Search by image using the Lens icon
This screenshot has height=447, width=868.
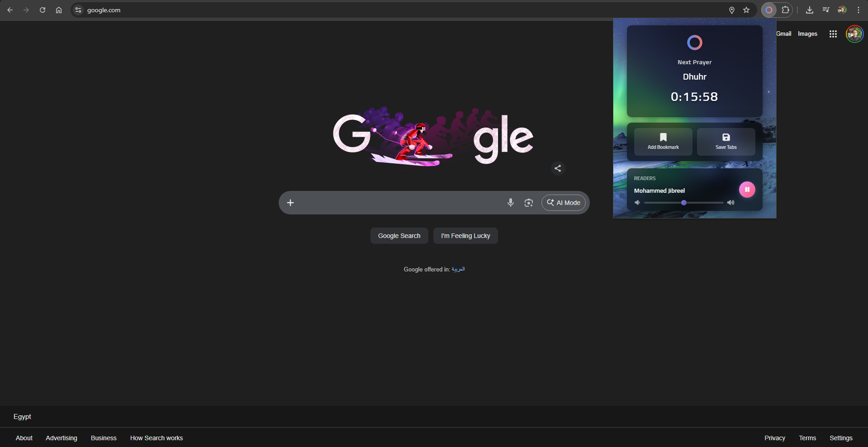(528, 203)
